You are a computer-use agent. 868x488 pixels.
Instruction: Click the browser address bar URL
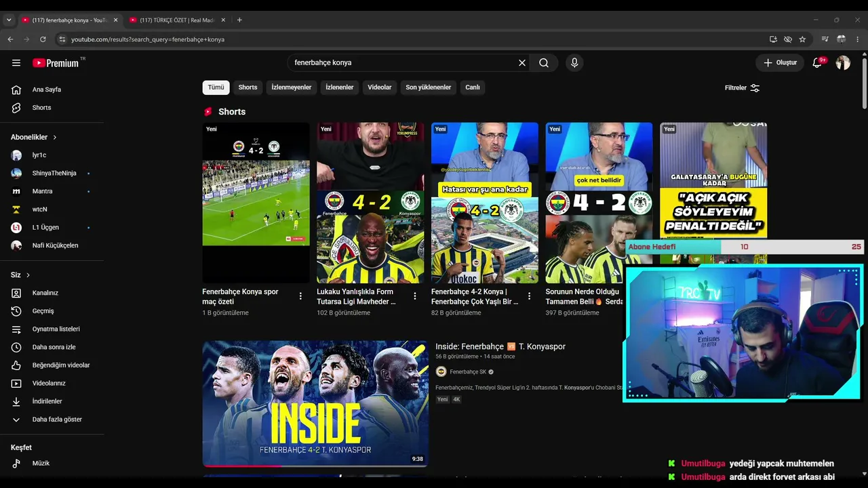click(x=148, y=39)
